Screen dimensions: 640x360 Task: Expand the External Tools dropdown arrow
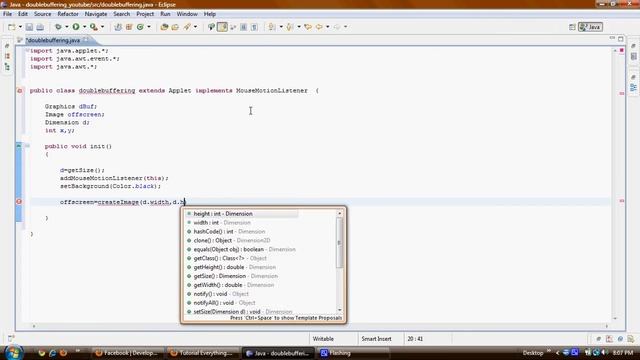102,27
